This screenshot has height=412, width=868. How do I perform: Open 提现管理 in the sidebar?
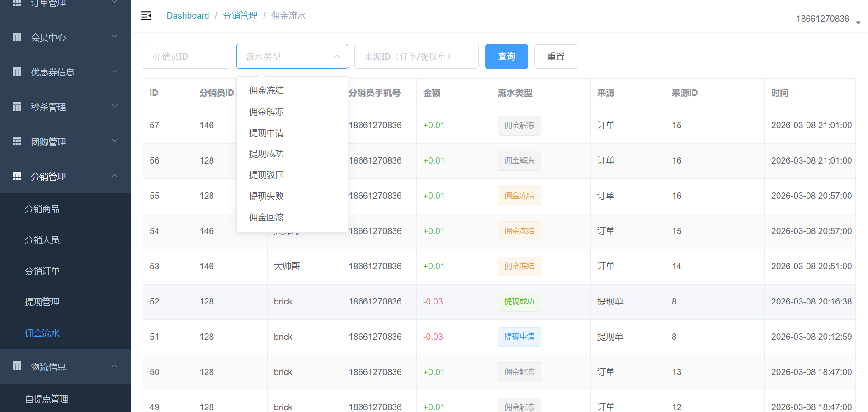[x=42, y=302]
